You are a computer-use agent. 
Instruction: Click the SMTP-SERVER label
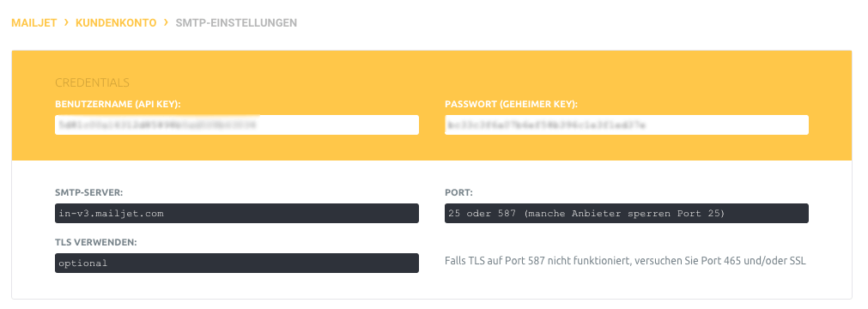click(88, 193)
